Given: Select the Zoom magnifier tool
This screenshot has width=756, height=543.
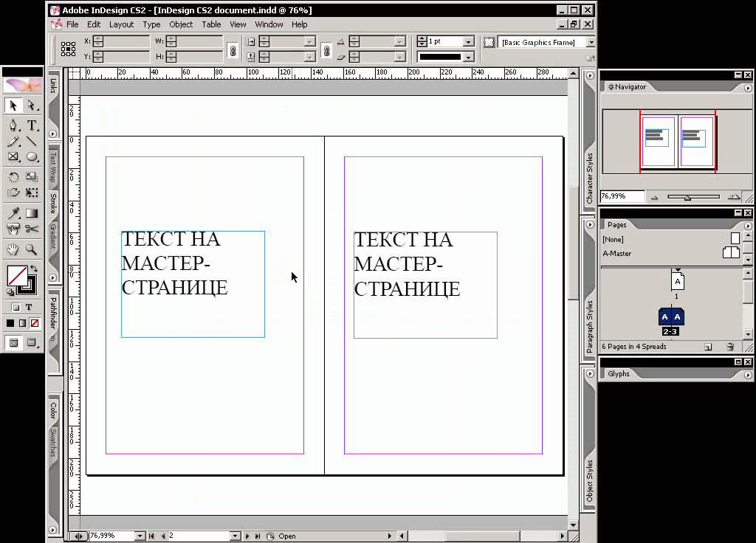Looking at the screenshot, I should 32,249.
